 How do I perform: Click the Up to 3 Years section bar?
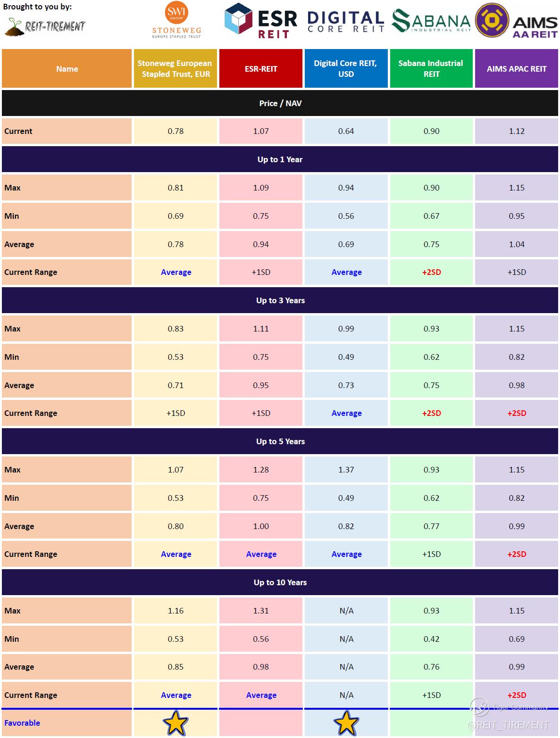click(x=280, y=300)
